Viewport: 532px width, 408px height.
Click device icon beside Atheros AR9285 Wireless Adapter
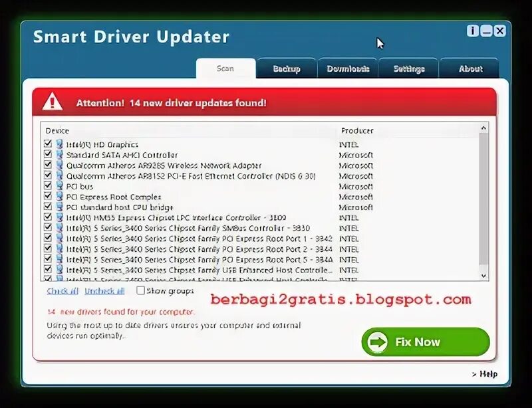tap(59, 165)
